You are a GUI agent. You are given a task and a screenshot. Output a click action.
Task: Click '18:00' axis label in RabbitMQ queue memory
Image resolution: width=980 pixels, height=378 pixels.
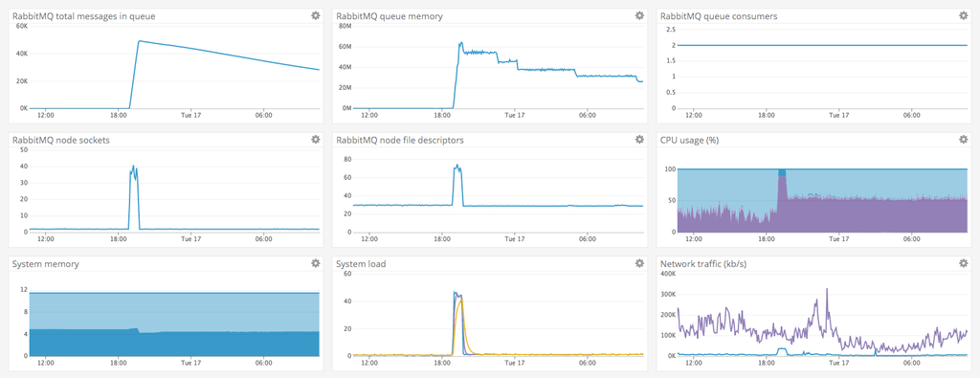(x=442, y=116)
